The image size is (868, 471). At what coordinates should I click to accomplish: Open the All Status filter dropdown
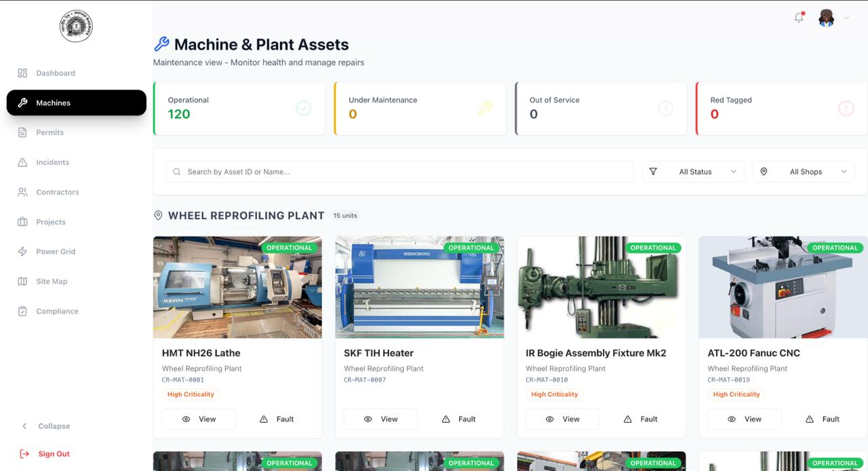[693, 172]
